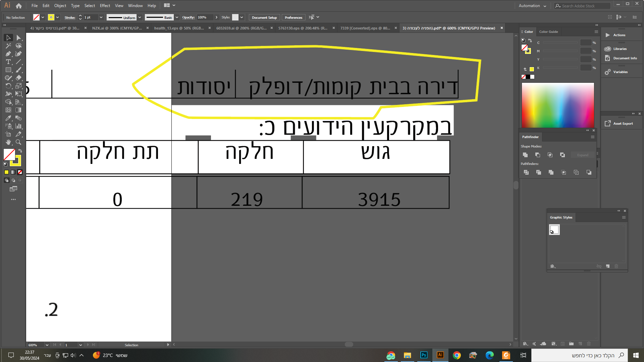
Task: Switch to the NZK.ai document tab
Action: [x=116, y=28]
